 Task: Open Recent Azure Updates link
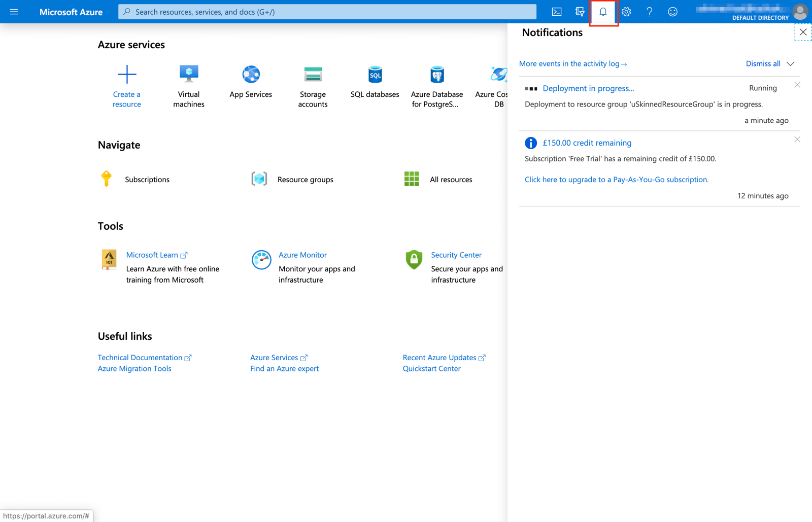click(444, 358)
